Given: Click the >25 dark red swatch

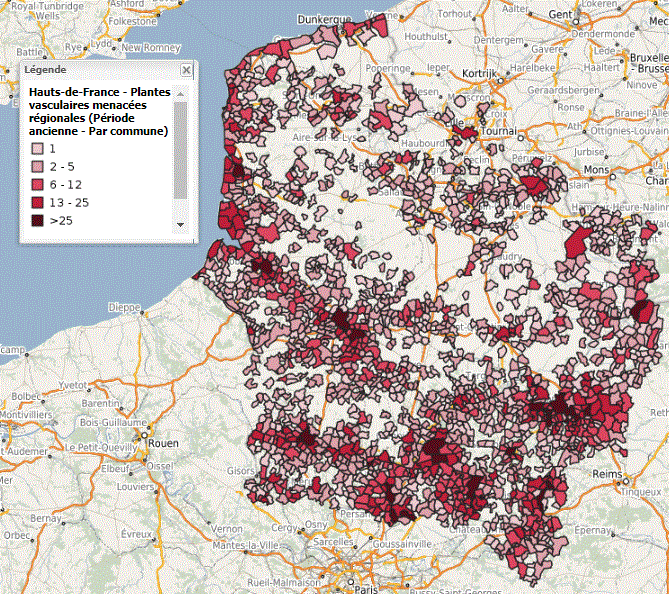Looking at the screenshot, I should point(37,221).
